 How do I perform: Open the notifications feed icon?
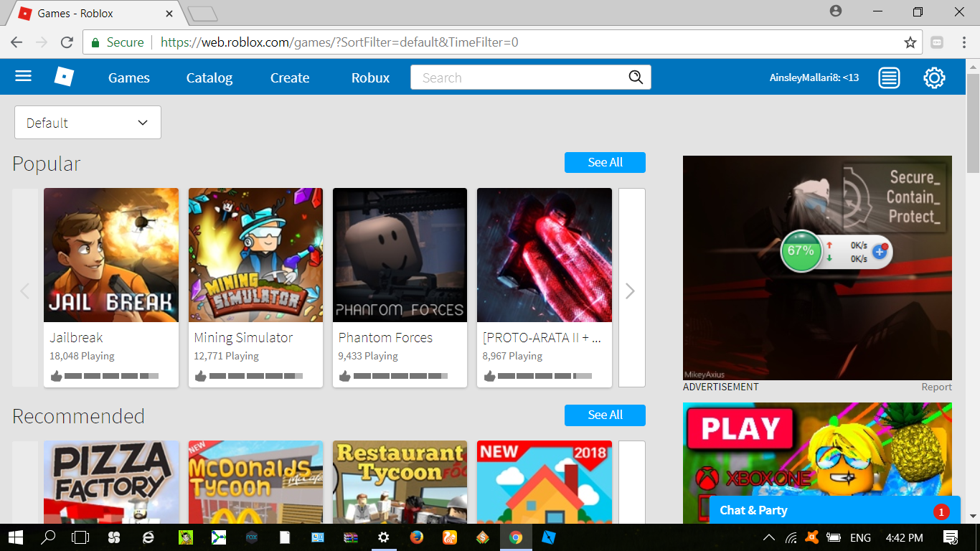889,77
